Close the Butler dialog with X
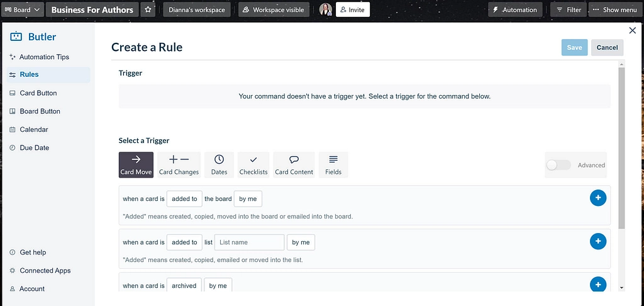Image resolution: width=644 pixels, height=306 pixels. coord(633,30)
